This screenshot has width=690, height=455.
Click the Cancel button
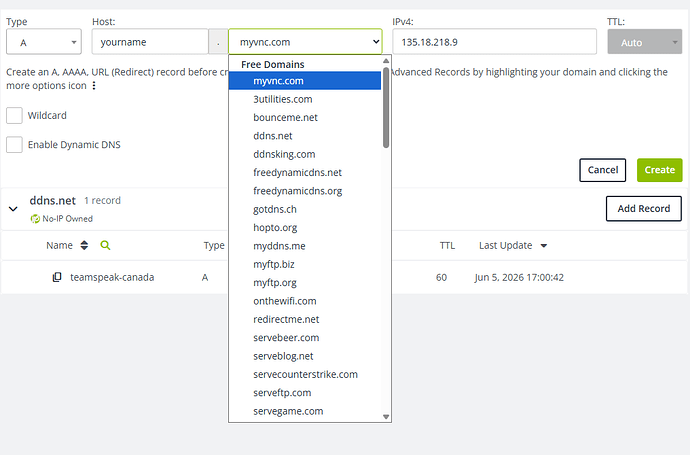pyautogui.click(x=602, y=170)
